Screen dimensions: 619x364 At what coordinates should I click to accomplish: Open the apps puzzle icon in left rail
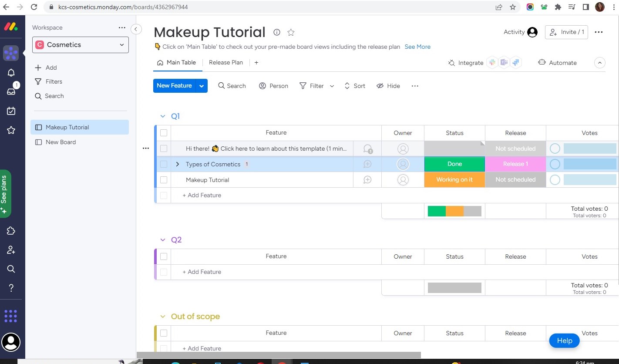point(11,231)
